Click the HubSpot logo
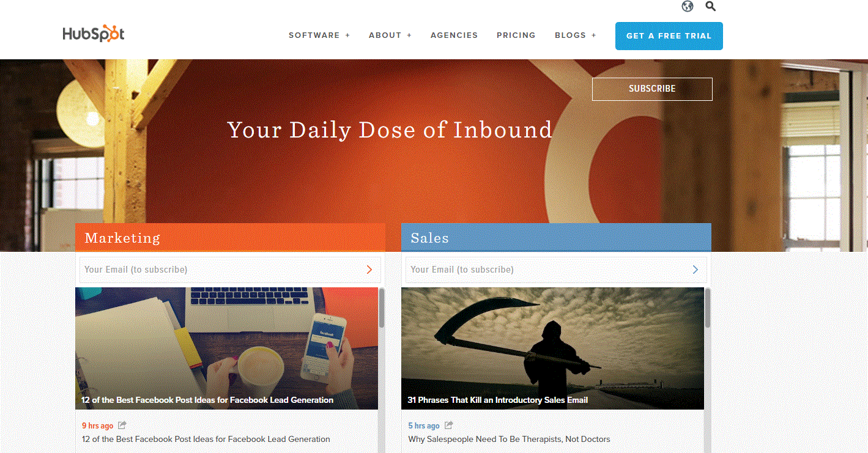868x453 pixels. (94, 34)
